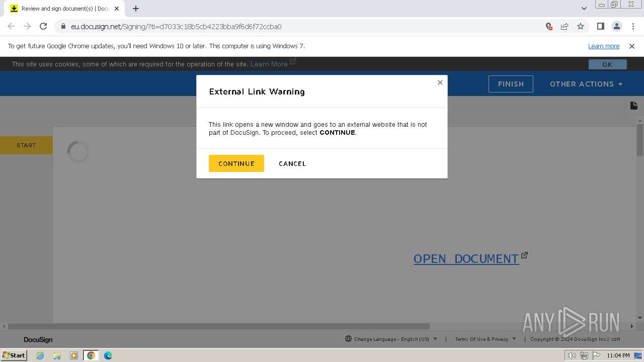The image size is (644, 362).
Task: Click the browser forward arrow
Action: click(27, 26)
